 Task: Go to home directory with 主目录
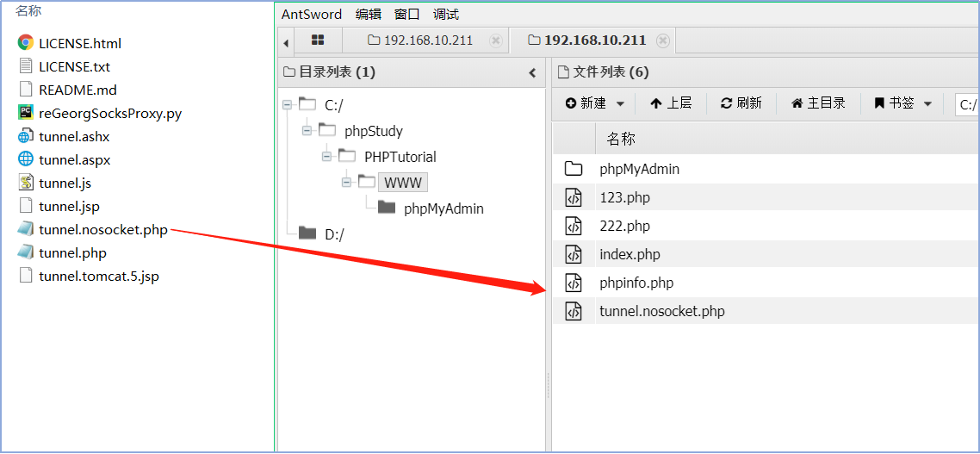[818, 103]
